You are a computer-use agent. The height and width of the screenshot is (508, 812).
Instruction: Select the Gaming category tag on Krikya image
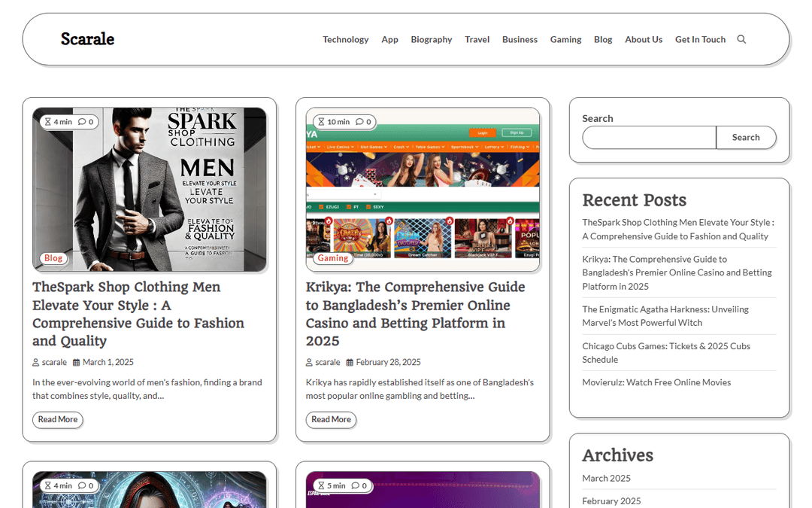333,258
